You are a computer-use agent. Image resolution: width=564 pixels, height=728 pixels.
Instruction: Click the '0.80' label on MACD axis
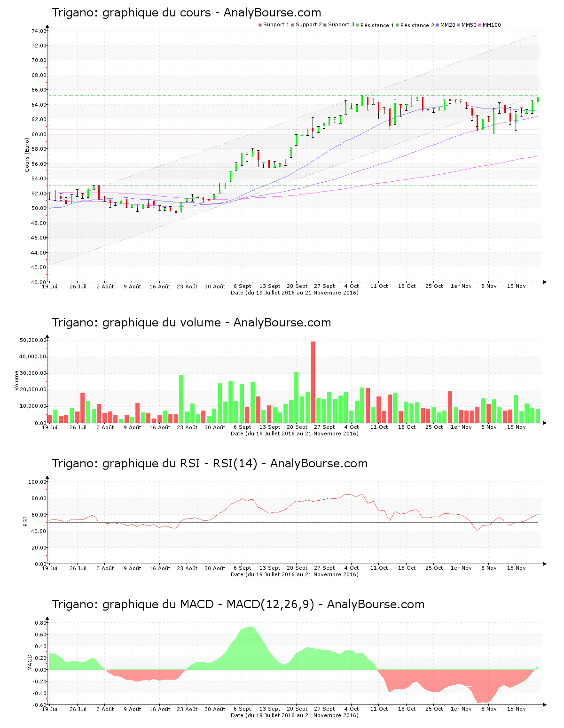[x=40, y=623]
